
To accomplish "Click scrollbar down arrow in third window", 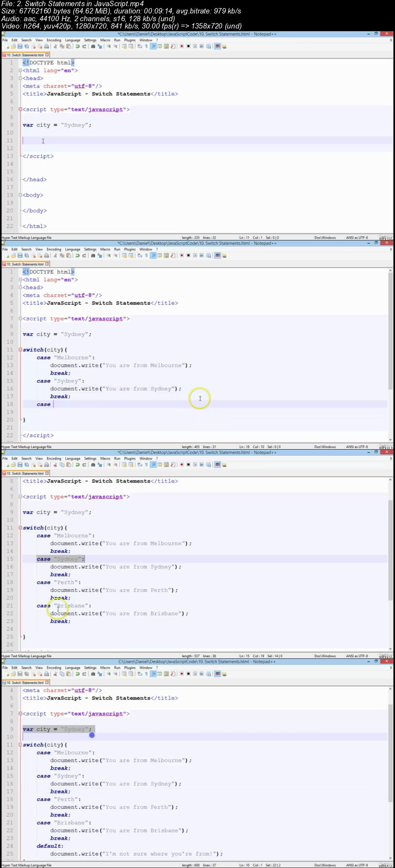I will coord(390,649).
